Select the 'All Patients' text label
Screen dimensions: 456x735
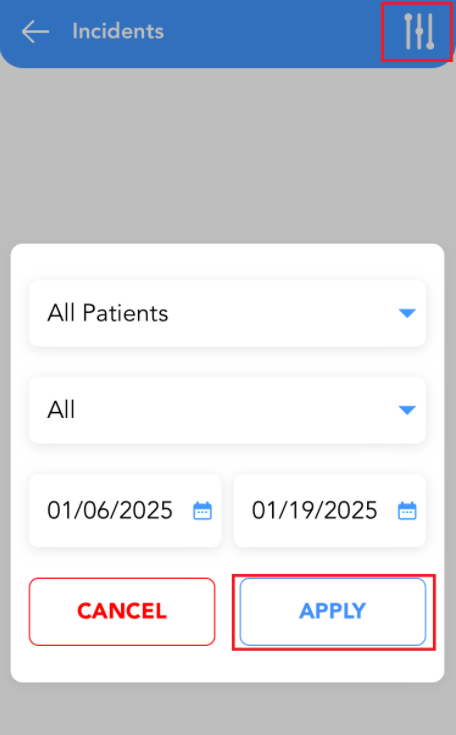pyautogui.click(x=108, y=313)
